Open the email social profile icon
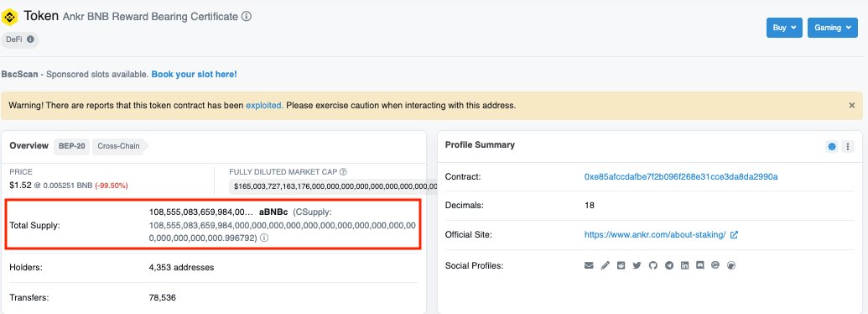 [x=589, y=266]
